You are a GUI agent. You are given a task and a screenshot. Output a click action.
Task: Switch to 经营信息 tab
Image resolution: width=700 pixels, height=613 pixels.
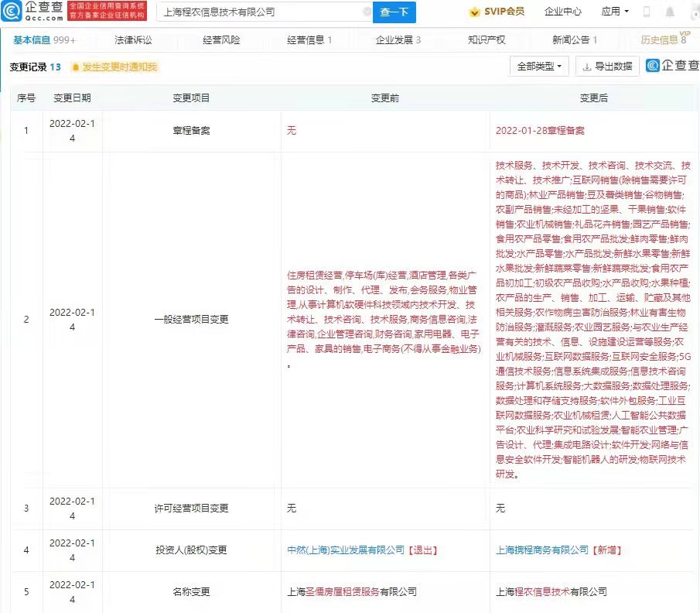(x=309, y=40)
